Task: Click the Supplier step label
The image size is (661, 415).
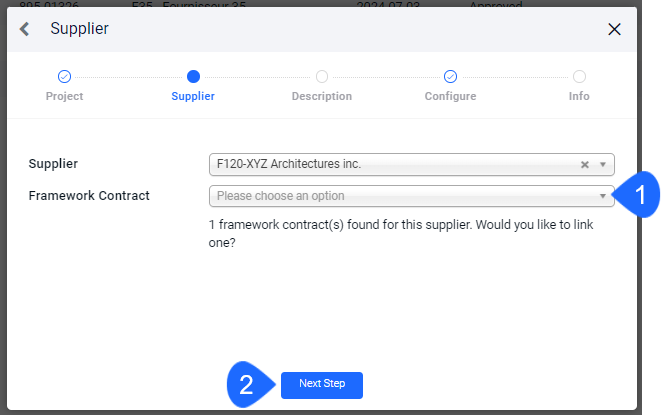Action: [193, 97]
